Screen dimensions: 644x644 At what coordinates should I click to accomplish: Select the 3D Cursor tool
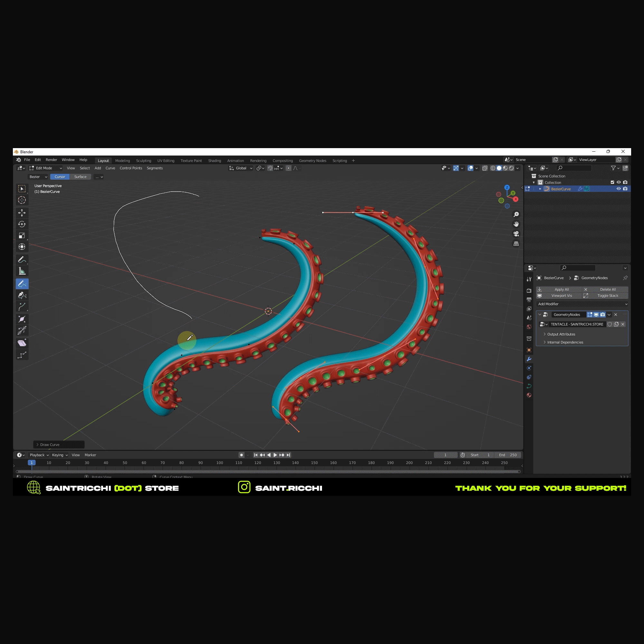click(x=22, y=200)
